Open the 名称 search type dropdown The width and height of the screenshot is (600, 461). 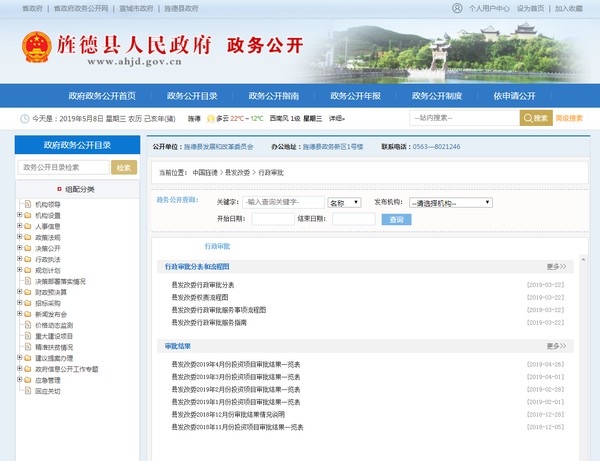click(x=345, y=202)
